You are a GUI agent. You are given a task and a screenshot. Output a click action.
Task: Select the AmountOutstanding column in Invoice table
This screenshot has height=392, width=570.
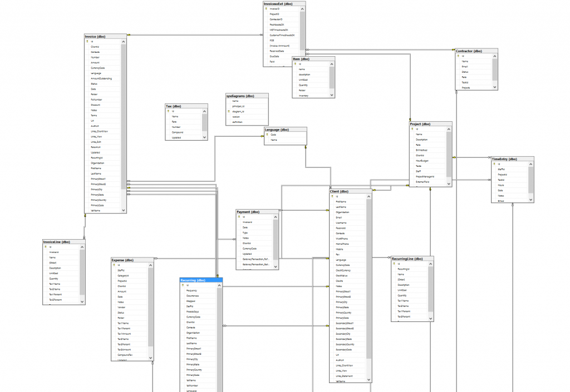pyautogui.click(x=101, y=78)
